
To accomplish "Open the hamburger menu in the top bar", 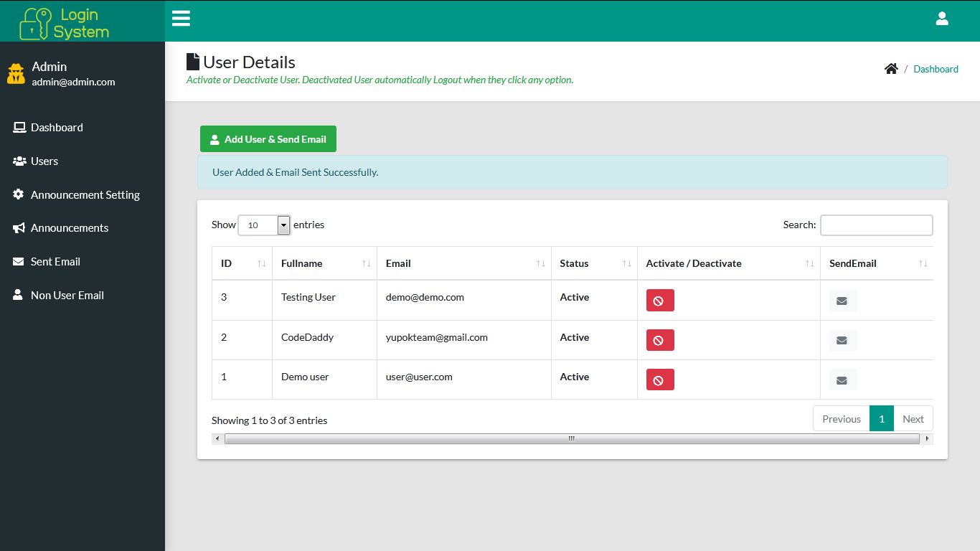I will pos(181,18).
